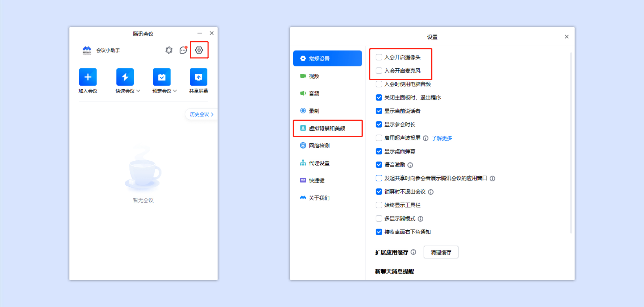Viewport: 644px width, 307px height.
Task: Open the 关于我们 tab
Action: pos(327,198)
